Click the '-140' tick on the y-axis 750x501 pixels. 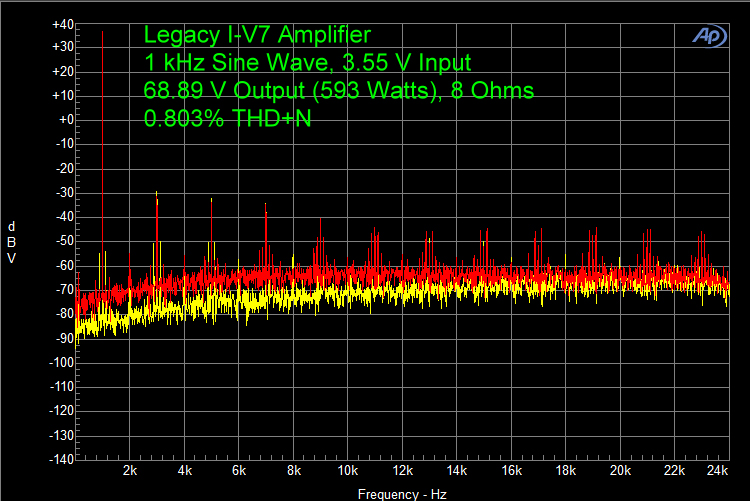[x=62, y=459]
